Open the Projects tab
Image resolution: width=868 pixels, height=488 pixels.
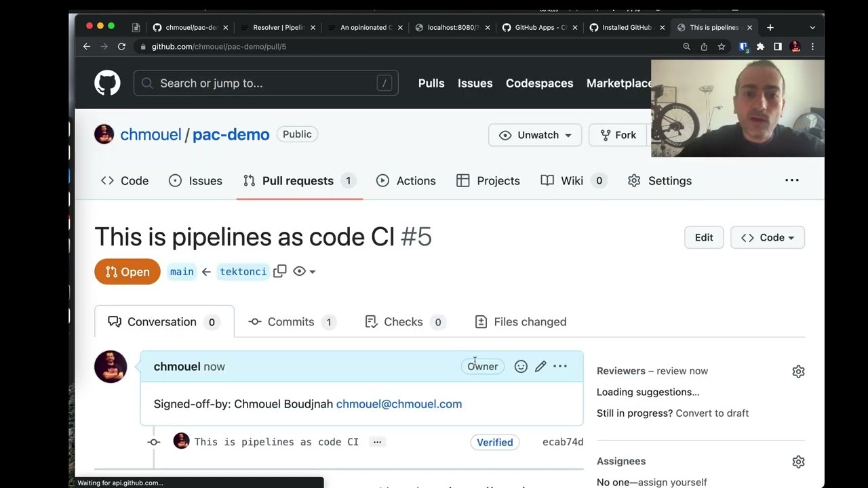pyautogui.click(x=488, y=181)
